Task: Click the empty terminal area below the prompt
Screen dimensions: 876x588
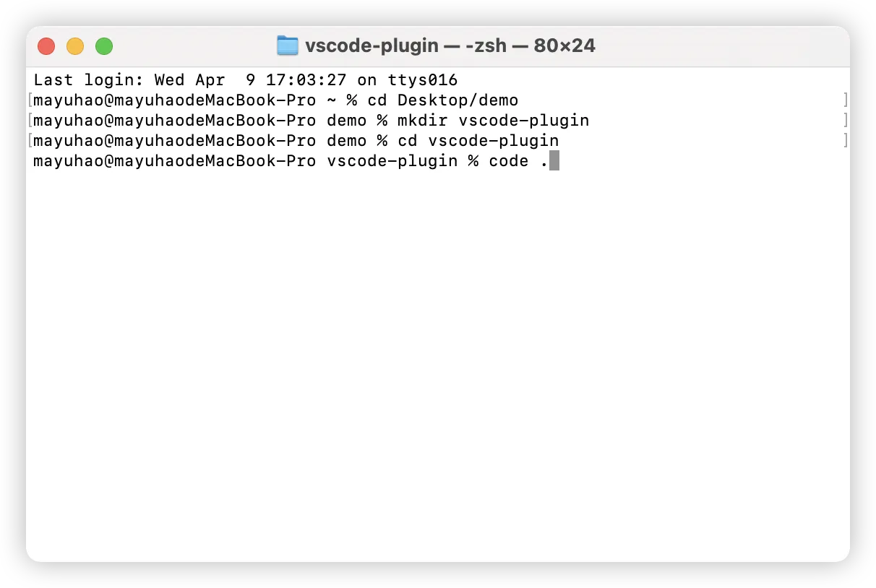Action: coord(437,361)
